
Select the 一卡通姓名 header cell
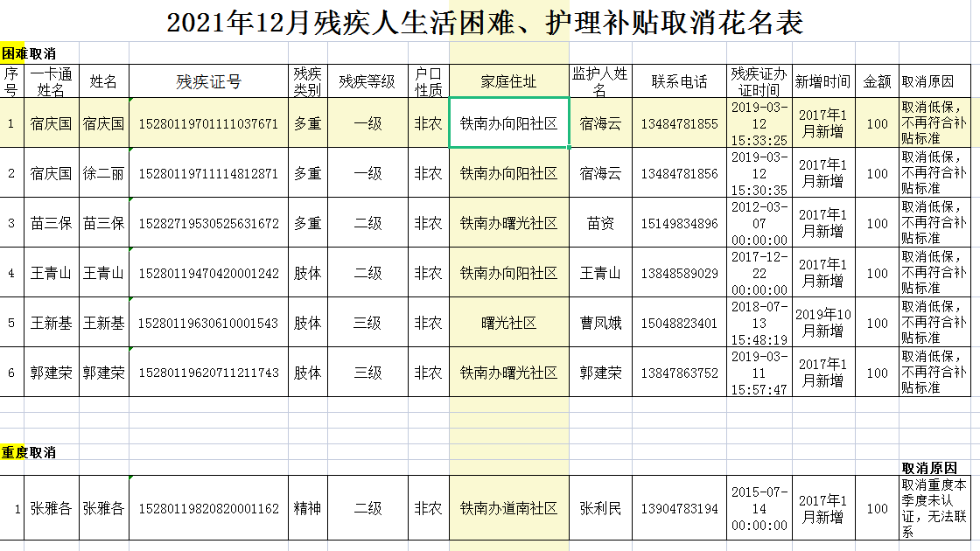pyautogui.click(x=52, y=81)
